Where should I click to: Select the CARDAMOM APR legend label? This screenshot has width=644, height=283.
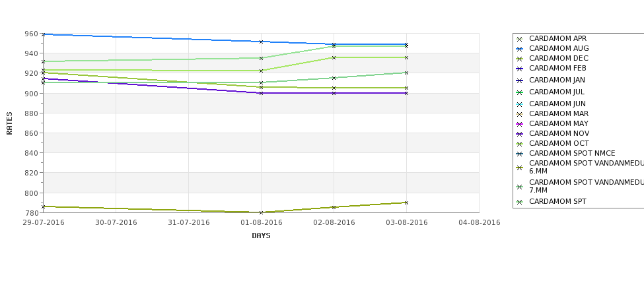tap(558, 38)
